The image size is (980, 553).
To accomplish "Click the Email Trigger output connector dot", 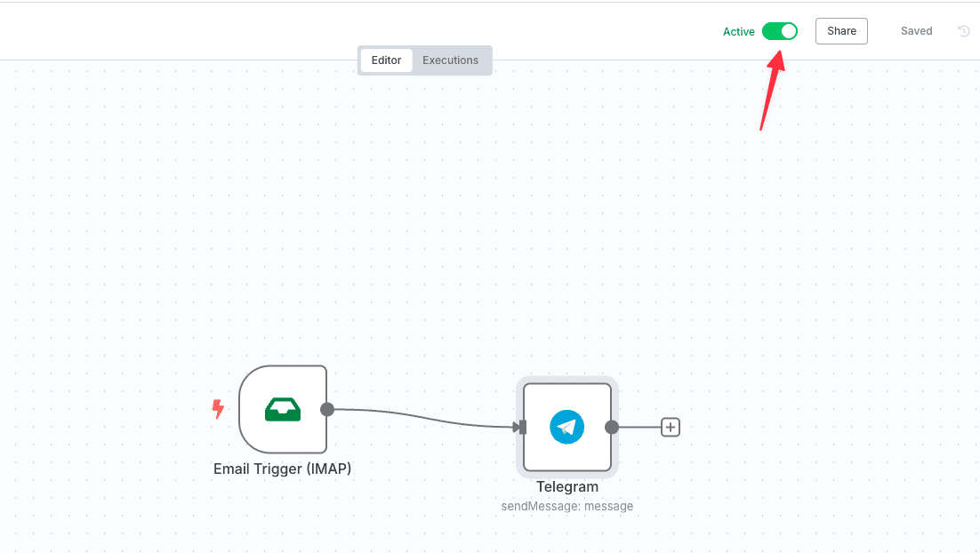I will 327,409.
